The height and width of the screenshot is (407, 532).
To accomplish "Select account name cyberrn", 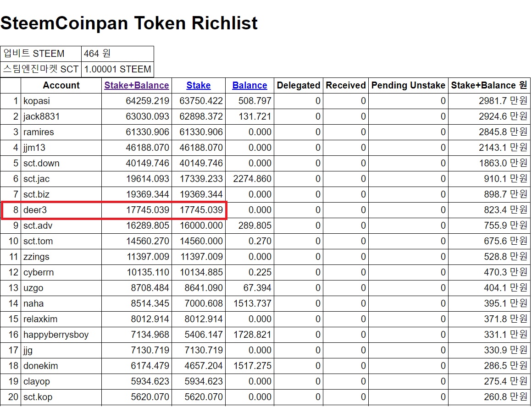I will (x=39, y=272).
